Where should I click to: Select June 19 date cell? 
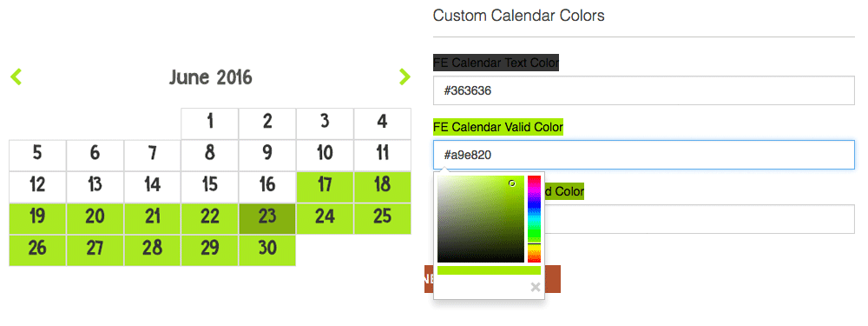[37, 218]
